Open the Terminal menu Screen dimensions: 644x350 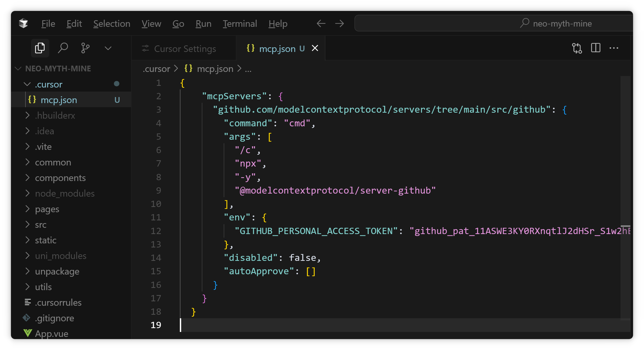240,24
